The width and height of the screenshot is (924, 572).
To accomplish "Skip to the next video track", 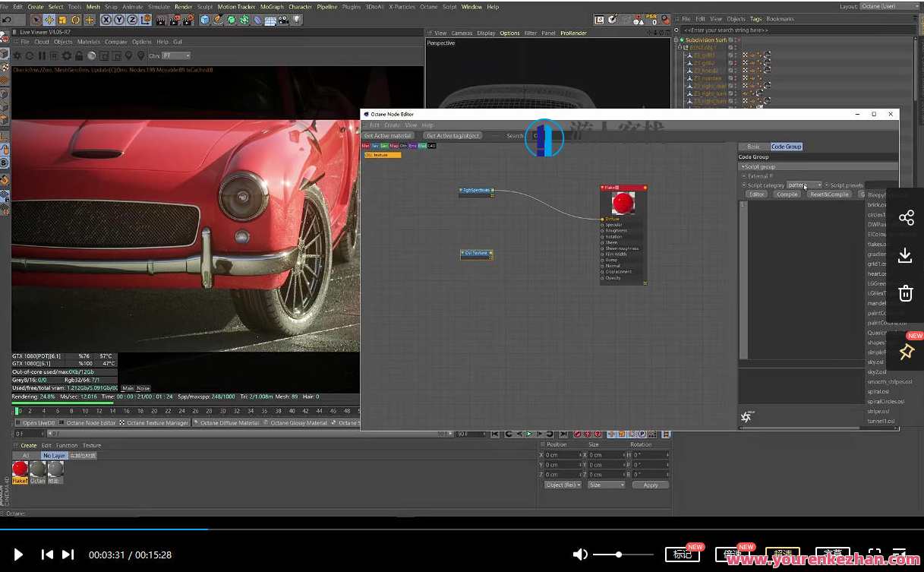I will (x=68, y=555).
